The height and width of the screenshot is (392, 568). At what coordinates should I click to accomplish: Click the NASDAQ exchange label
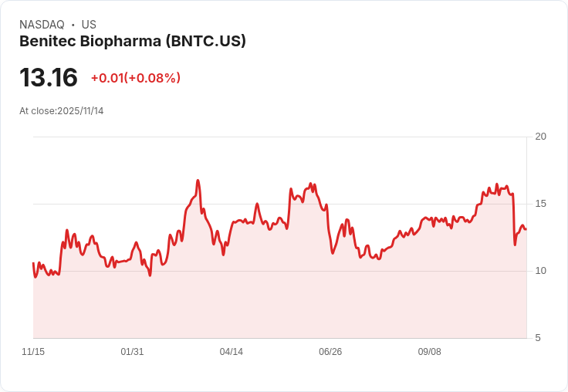[42, 25]
